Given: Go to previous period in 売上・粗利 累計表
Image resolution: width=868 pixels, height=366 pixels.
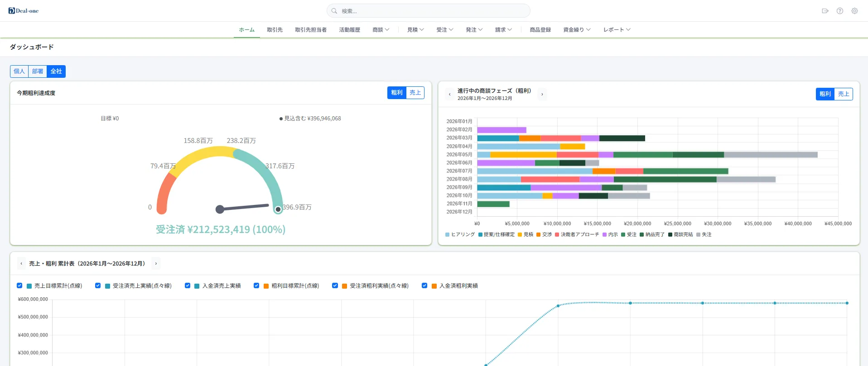Looking at the screenshot, I should point(21,263).
